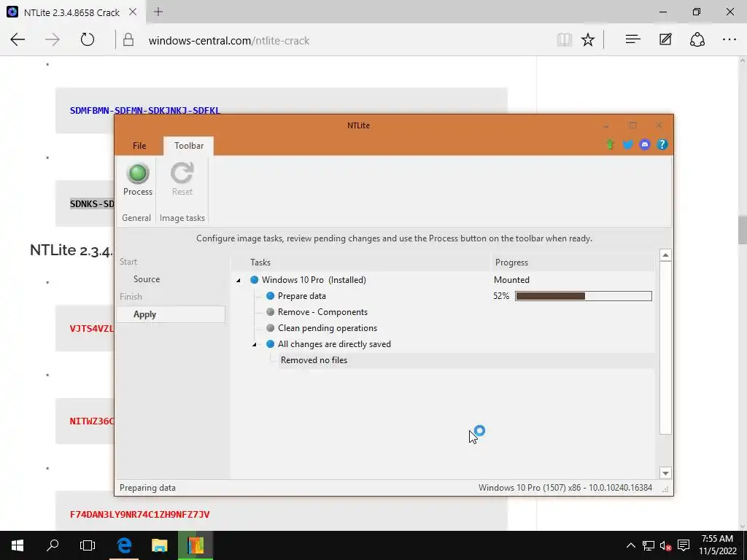Click the green Process button icon
This screenshot has height=560, width=747.
(138, 173)
